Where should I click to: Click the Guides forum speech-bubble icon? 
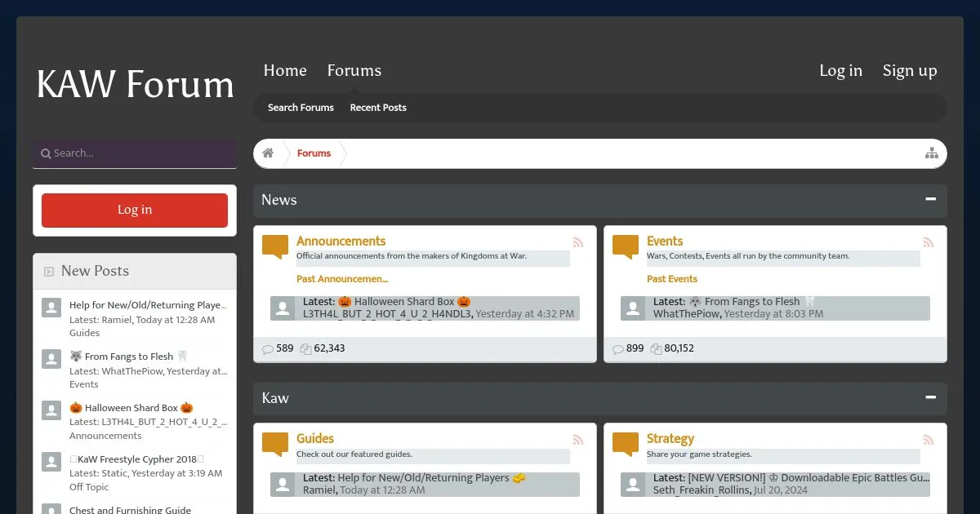[x=275, y=445]
